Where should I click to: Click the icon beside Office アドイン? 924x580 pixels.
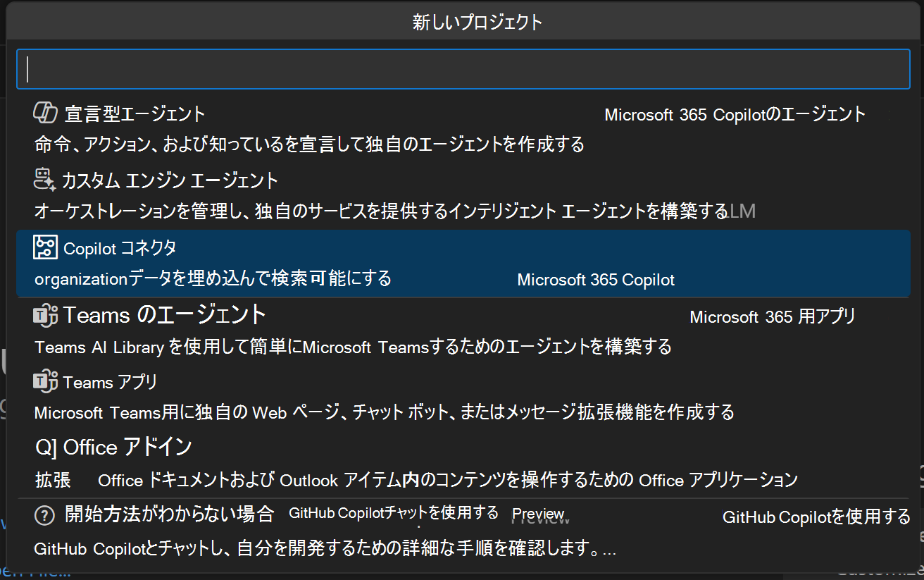[x=46, y=447]
